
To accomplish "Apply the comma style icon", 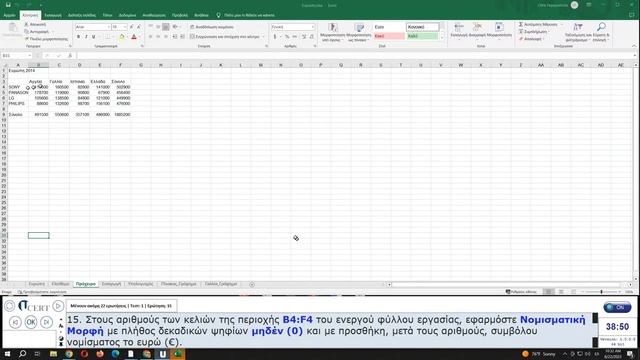I will coord(295,37).
